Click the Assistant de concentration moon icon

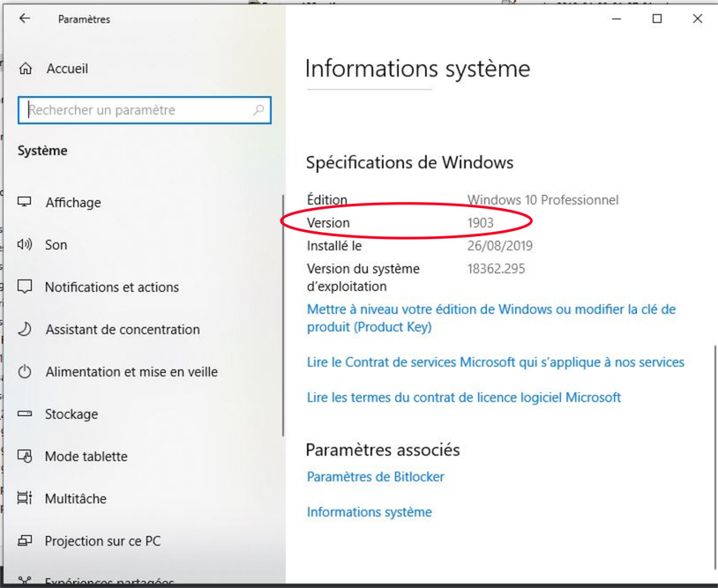(x=25, y=330)
